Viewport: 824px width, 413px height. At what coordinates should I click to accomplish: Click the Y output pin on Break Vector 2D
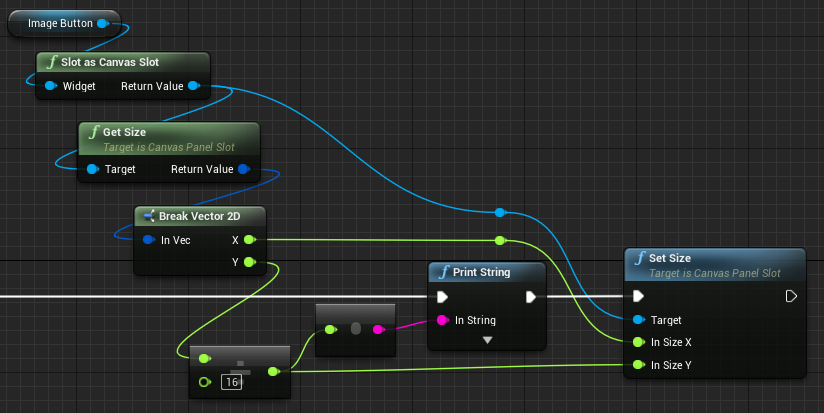click(250, 262)
